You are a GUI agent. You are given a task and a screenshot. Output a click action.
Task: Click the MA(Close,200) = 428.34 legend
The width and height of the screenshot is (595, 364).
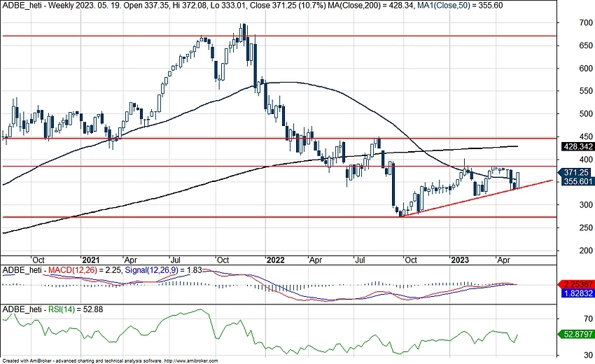coord(371,5)
